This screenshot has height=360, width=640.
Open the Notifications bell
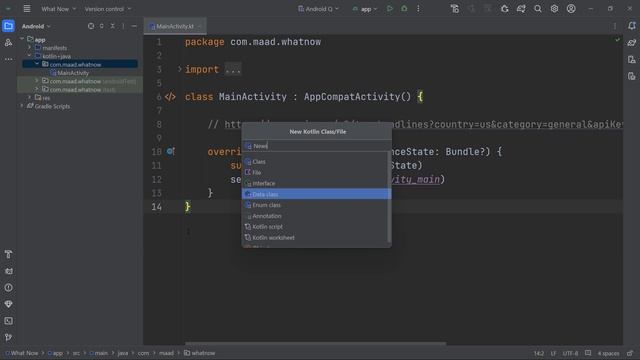632,26
